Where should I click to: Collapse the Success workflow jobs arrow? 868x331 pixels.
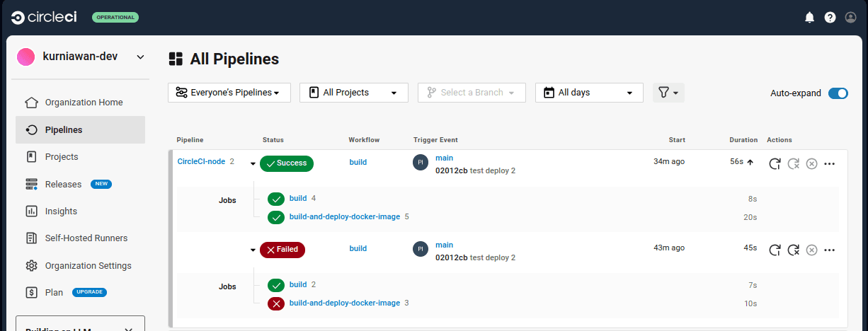(253, 164)
